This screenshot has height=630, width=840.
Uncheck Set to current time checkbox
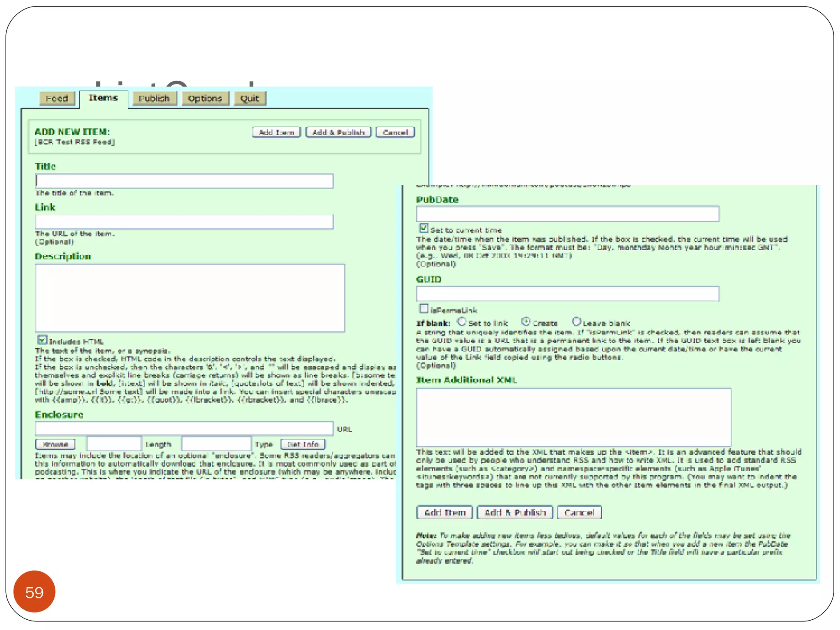tap(424, 228)
